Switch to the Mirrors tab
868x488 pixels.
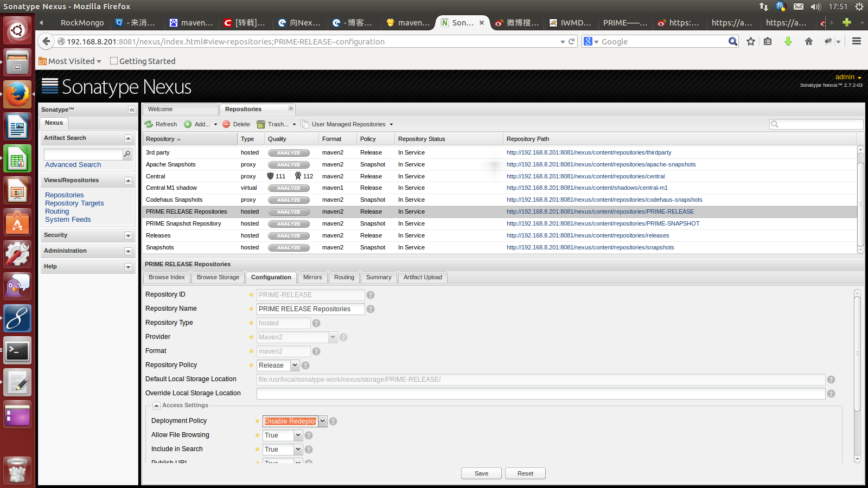[312, 278]
